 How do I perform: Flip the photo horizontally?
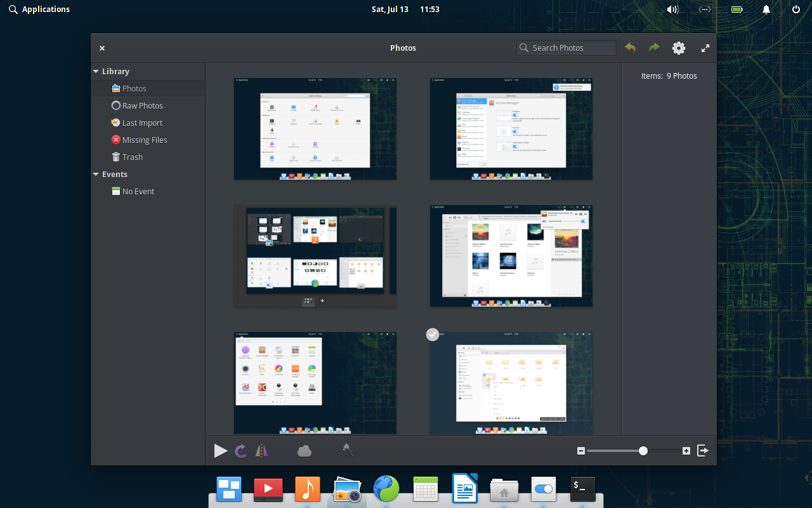click(x=261, y=451)
